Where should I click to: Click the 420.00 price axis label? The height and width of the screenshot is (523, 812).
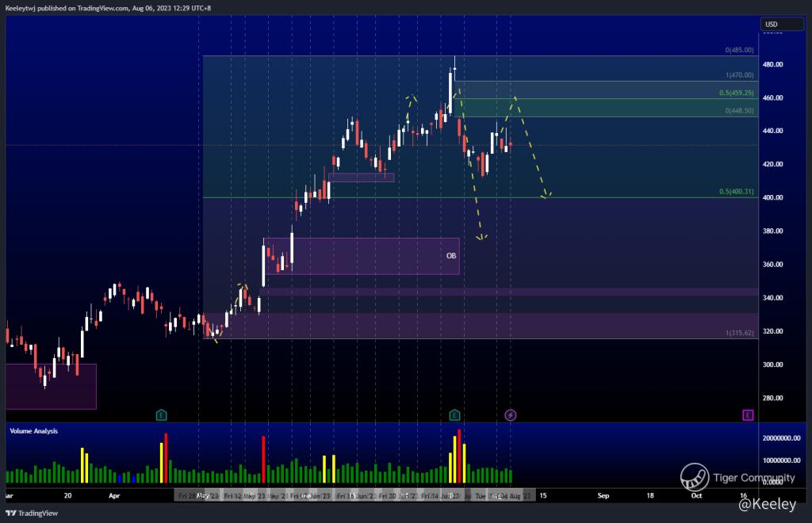(x=772, y=164)
